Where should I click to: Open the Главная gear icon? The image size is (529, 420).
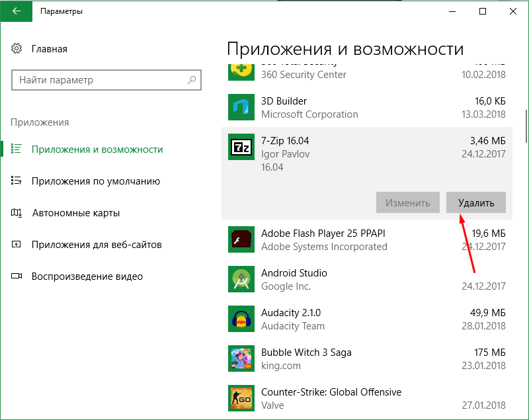coord(17,48)
